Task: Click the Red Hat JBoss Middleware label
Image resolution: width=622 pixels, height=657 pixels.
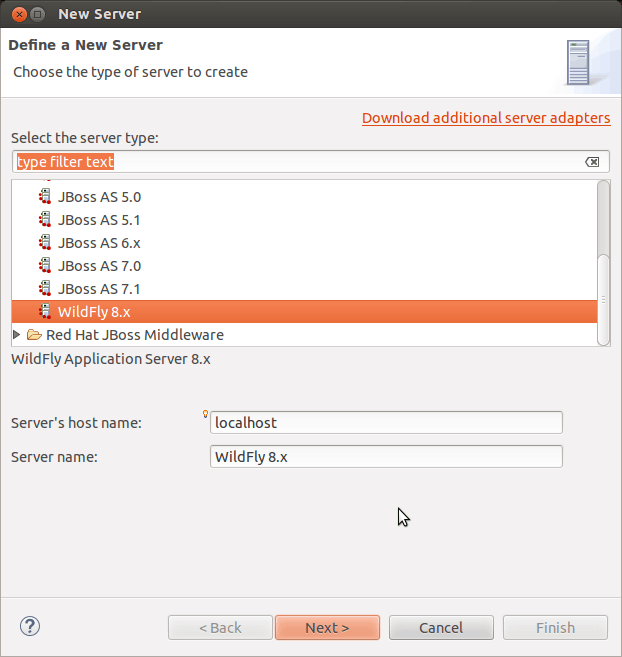Action: (x=135, y=335)
